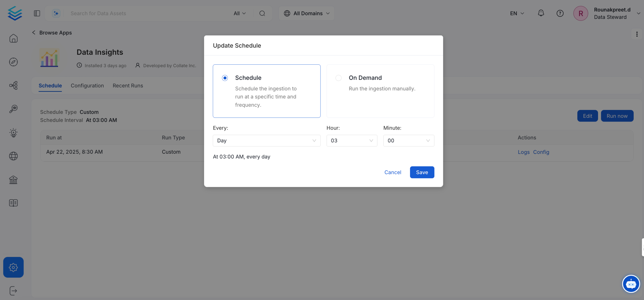Switch to the Recent Runs tab

tap(128, 86)
